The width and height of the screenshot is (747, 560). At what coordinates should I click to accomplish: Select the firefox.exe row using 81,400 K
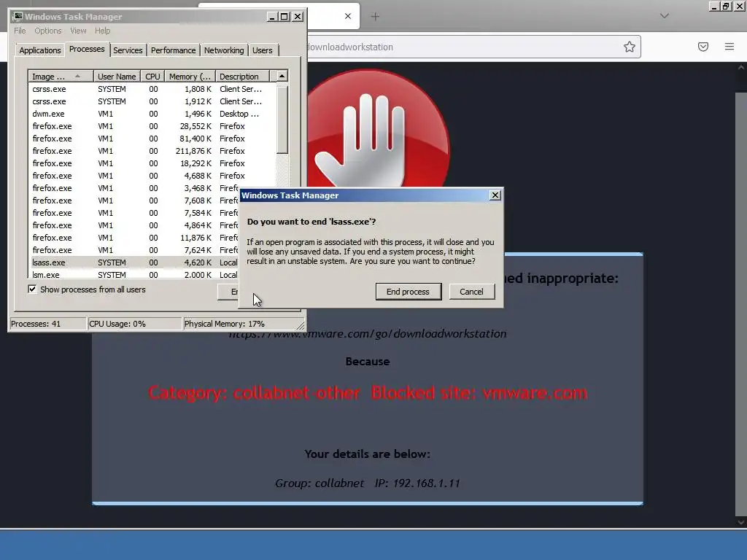(152, 139)
